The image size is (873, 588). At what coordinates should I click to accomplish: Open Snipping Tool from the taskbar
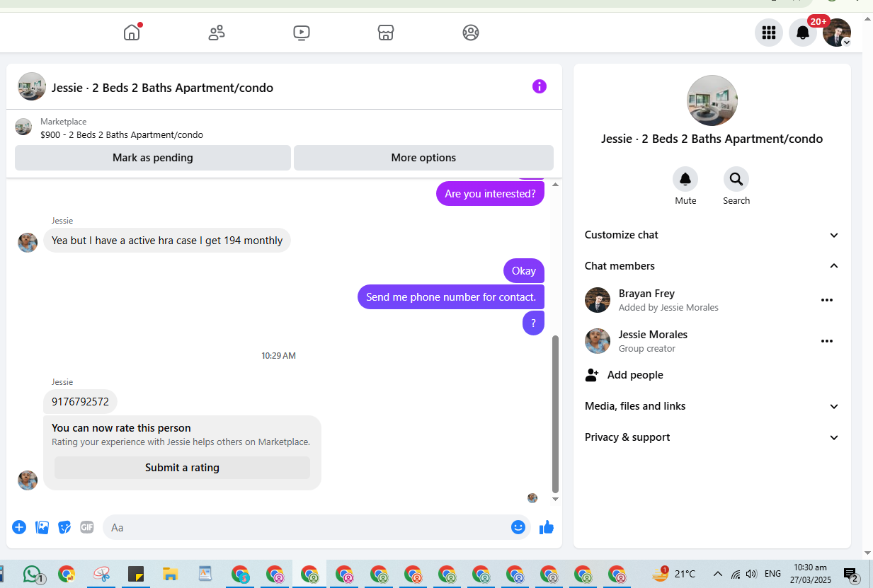[x=101, y=574]
